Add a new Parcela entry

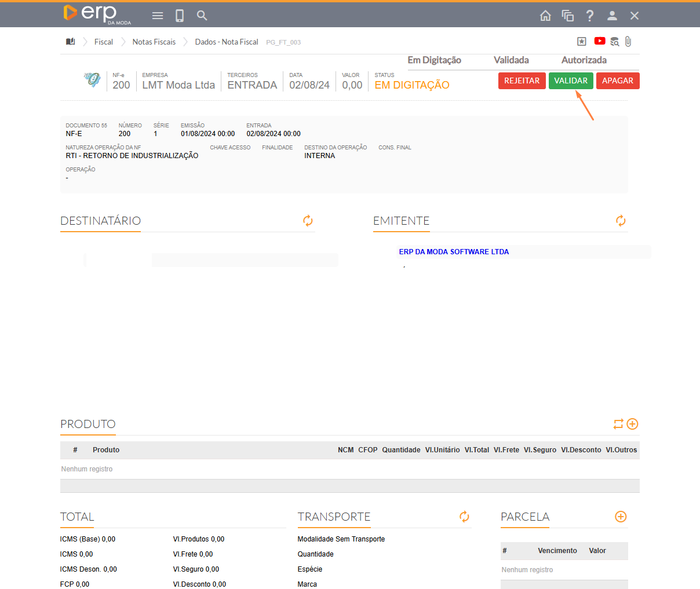point(621,517)
